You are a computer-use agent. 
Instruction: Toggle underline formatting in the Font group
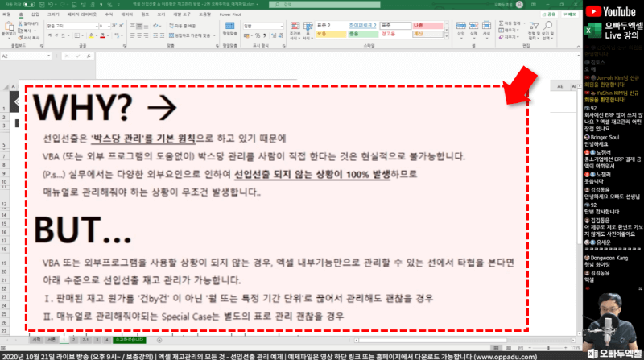point(63,35)
